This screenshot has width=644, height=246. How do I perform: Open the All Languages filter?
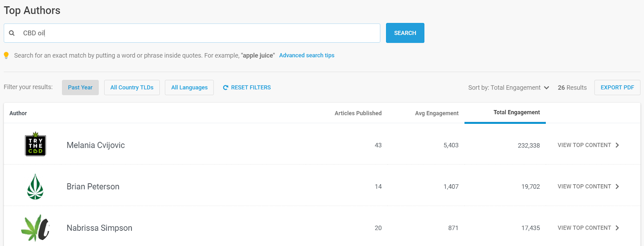point(189,88)
